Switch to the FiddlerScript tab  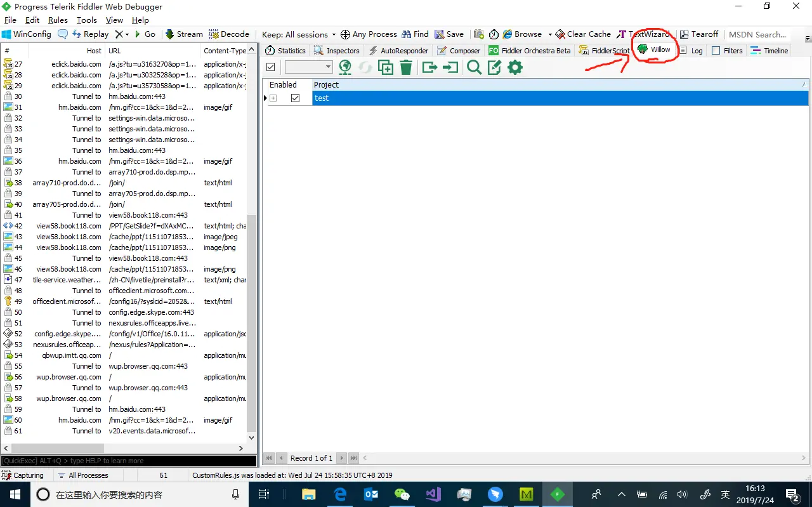(x=605, y=51)
